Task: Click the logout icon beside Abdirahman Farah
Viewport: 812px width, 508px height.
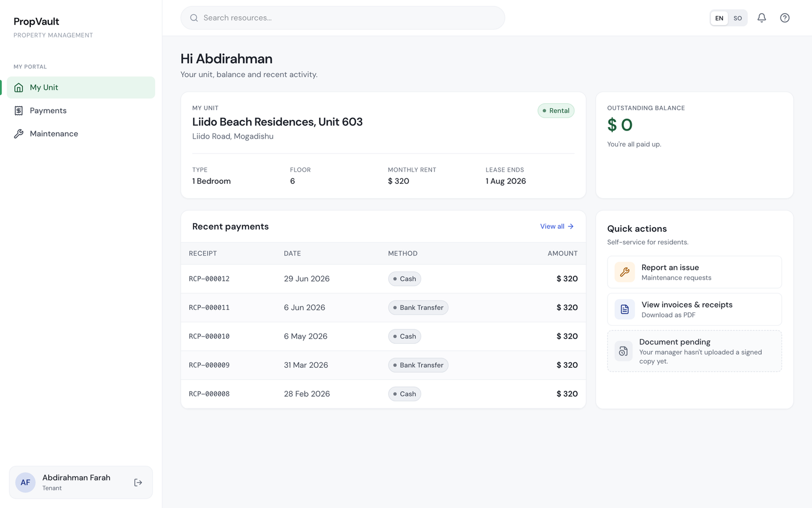Action: (138, 483)
